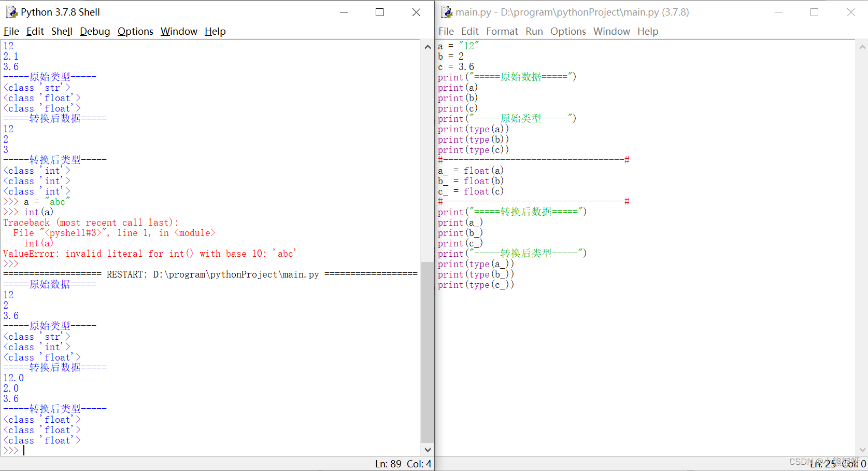
Task: Open Window menu in Python Shell
Action: (179, 32)
